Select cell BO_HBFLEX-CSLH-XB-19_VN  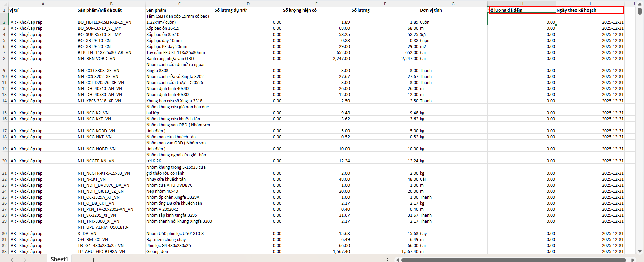111,19
